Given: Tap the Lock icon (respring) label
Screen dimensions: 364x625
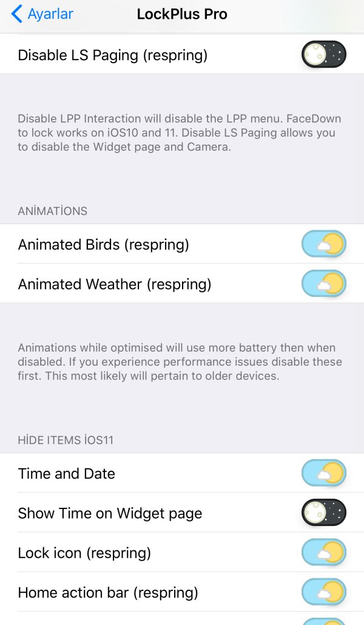Looking at the screenshot, I should point(84,553).
